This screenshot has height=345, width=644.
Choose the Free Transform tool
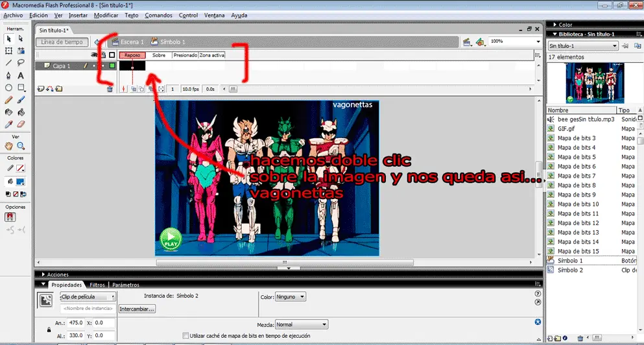8,51
